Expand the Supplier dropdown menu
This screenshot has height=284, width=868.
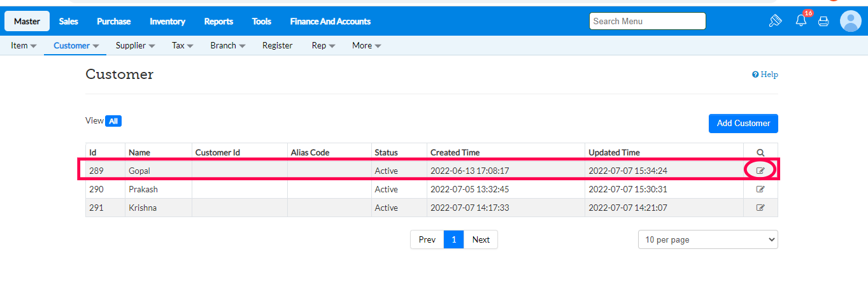pyautogui.click(x=135, y=46)
